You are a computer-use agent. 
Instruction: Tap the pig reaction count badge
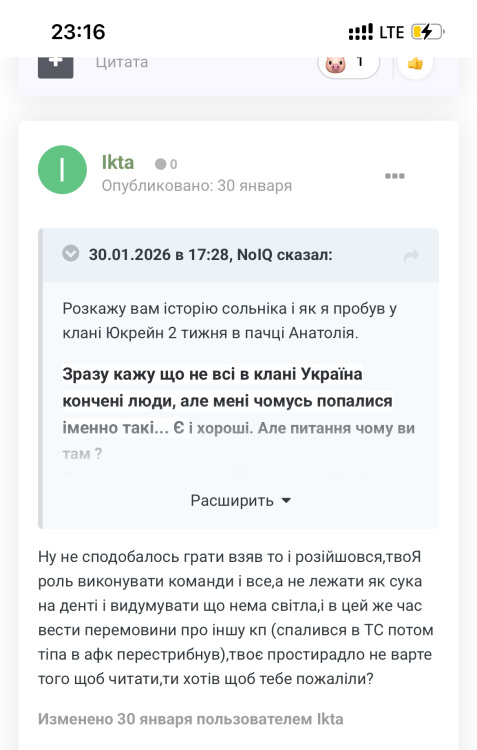tap(348, 64)
